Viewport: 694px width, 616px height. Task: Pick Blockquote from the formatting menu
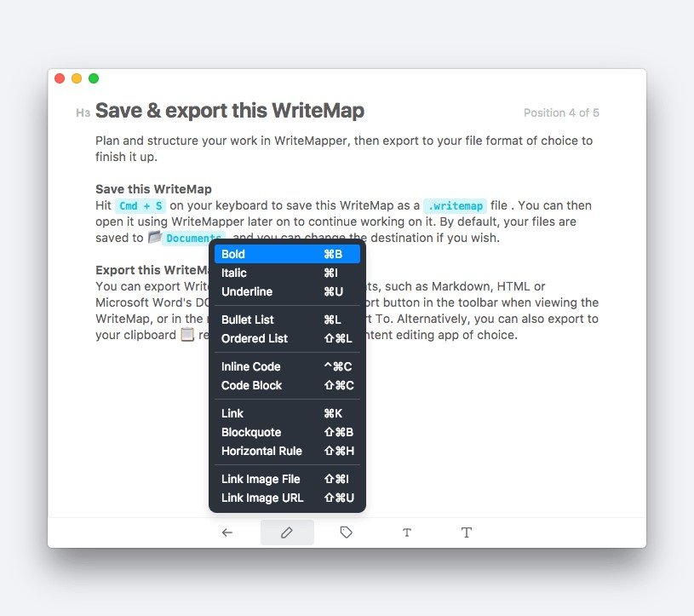287,432
